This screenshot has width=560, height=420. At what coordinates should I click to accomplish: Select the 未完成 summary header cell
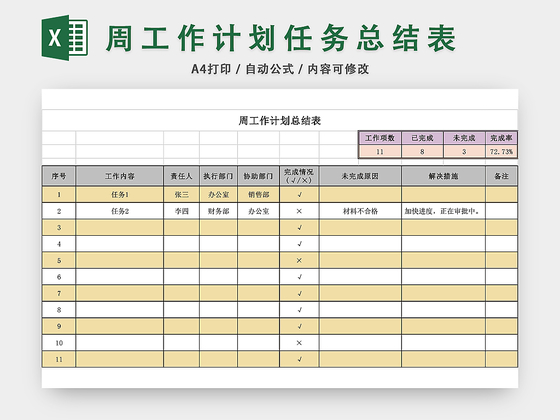coord(464,138)
